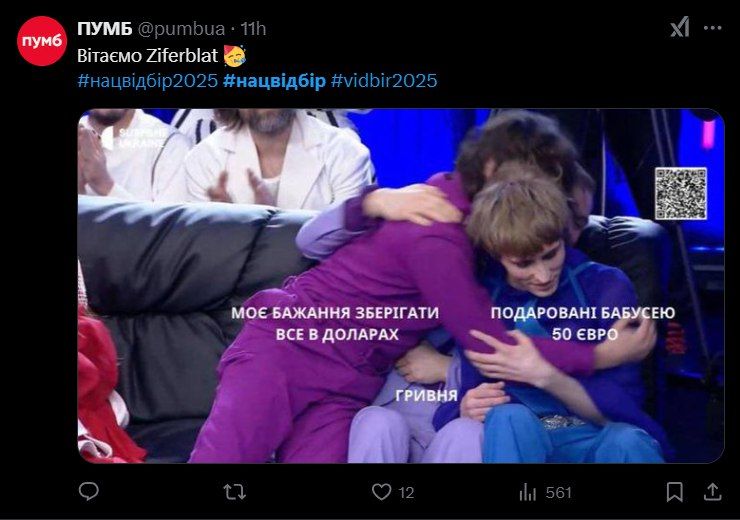
Task: Click the party face emoji after Ziferblat
Action: pos(234,56)
